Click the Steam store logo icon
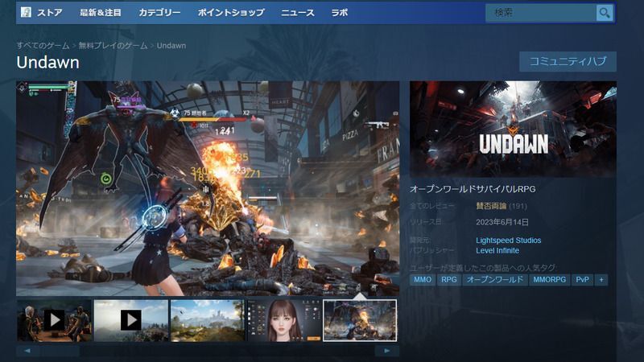The image size is (644, 362). pyautogui.click(x=25, y=13)
